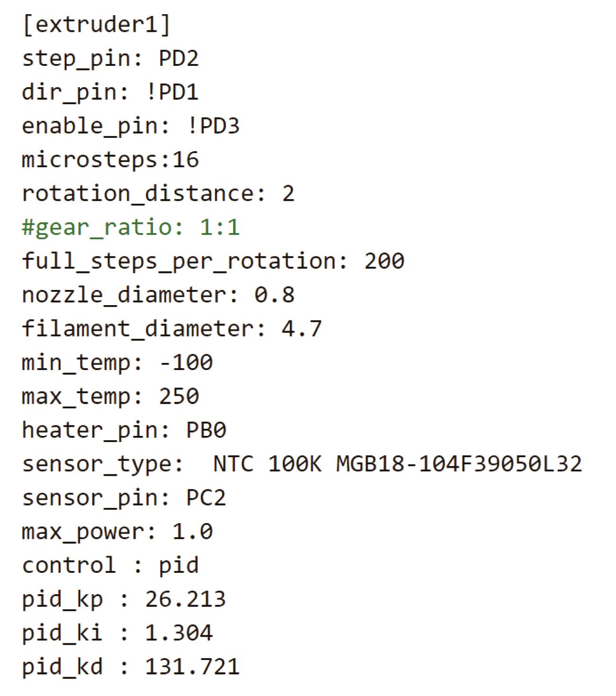This screenshot has height=696, width=616.
Task: Click the sensor_type value NTC 100K MGB18-104F39050L32
Action: [398, 464]
